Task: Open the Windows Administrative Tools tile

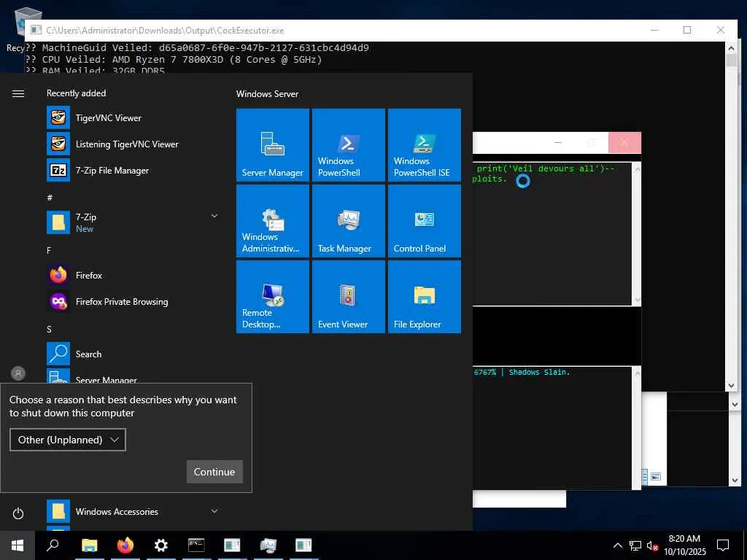Action: (x=273, y=221)
